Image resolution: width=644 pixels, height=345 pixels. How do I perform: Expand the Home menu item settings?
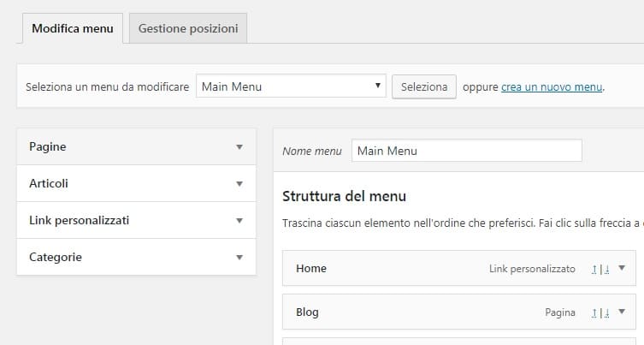point(622,268)
